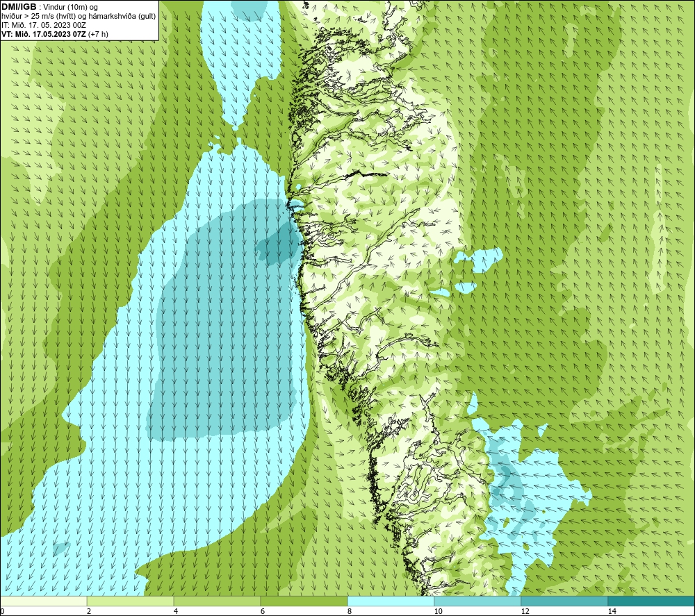Click the 'VT: Mið. 17.05.2023 07Z' line
The width and height of the screenshot is (695, 616).
pyautogui.click(x=54, y=34)
